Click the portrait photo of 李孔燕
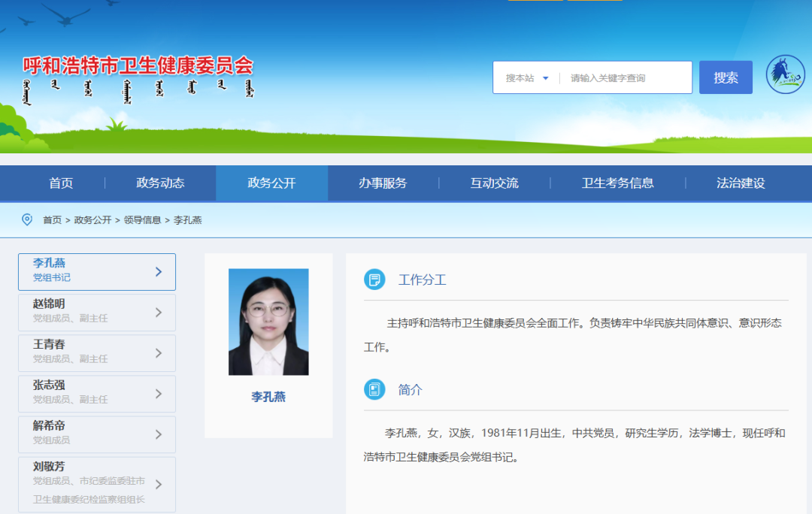Screen dimensions: 812x514 point(268,322)
